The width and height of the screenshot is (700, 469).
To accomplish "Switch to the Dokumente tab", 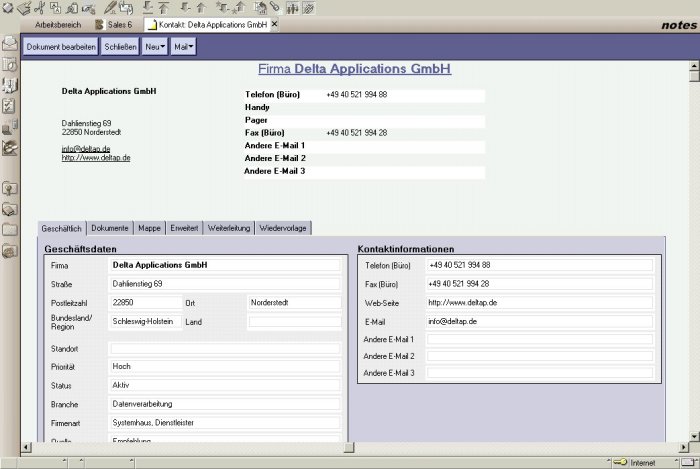I will click(110, 228).
